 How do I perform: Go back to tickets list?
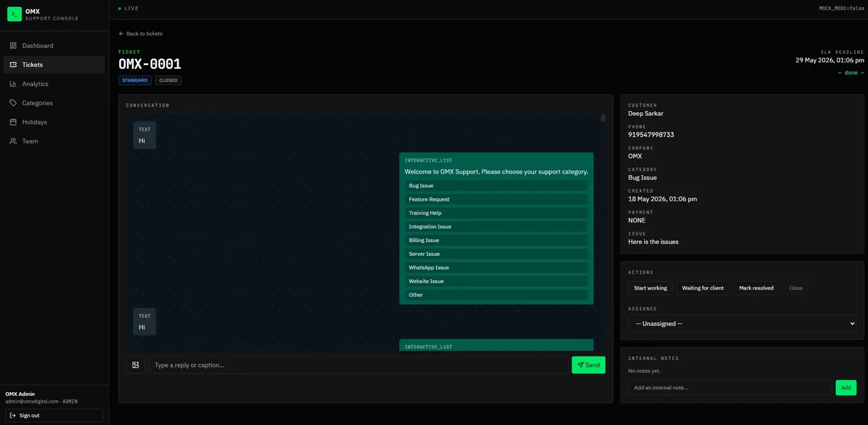(141, 34)
